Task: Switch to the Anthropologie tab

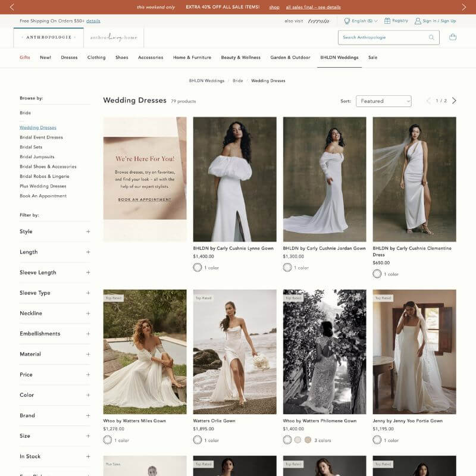Action: click(49, 37)
